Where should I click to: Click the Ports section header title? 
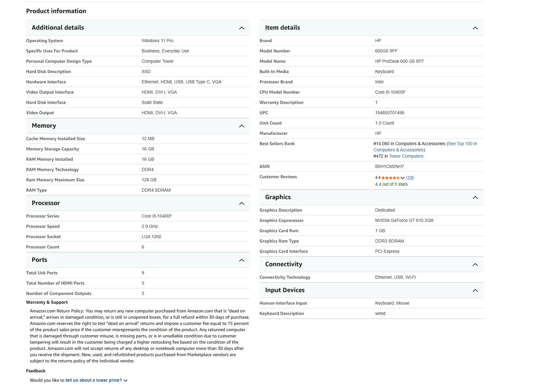(x=39, y=260)
